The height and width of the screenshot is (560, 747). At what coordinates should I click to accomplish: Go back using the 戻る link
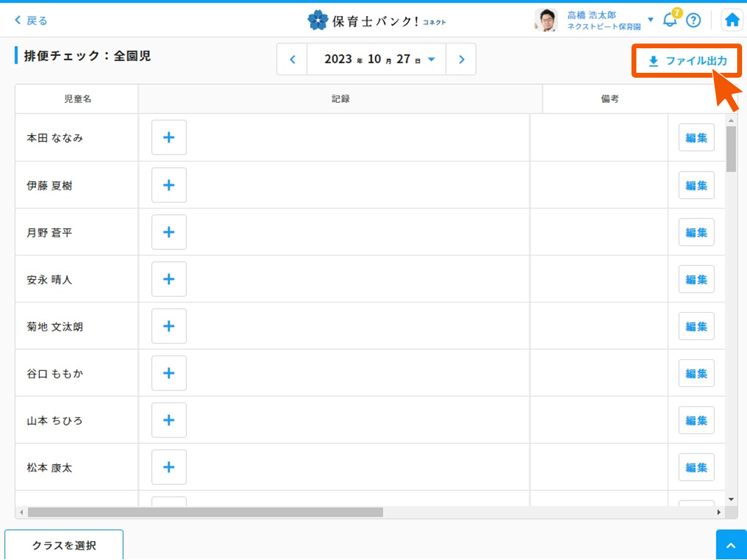[32, 20]
